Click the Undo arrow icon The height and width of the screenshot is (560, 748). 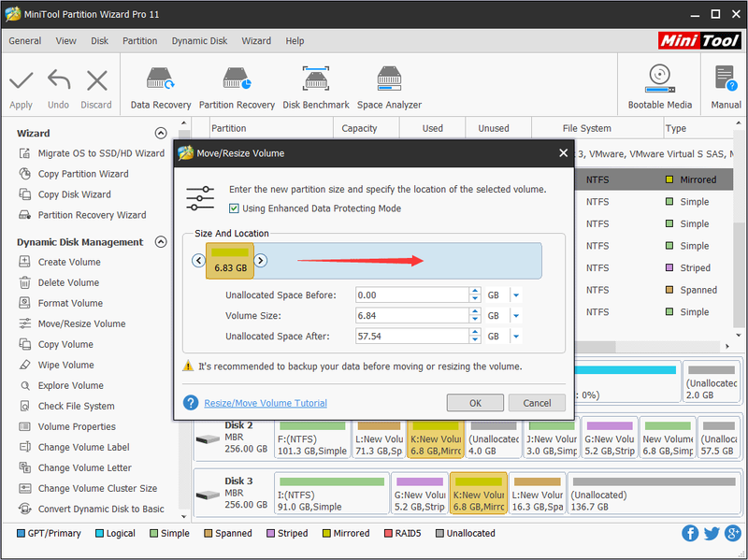(59, 80)
